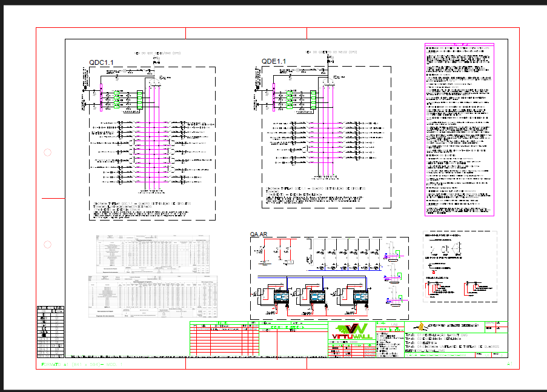Select the upper red circle on left margin
Viewport: 547px width, 392px height.
click(47, 152)
